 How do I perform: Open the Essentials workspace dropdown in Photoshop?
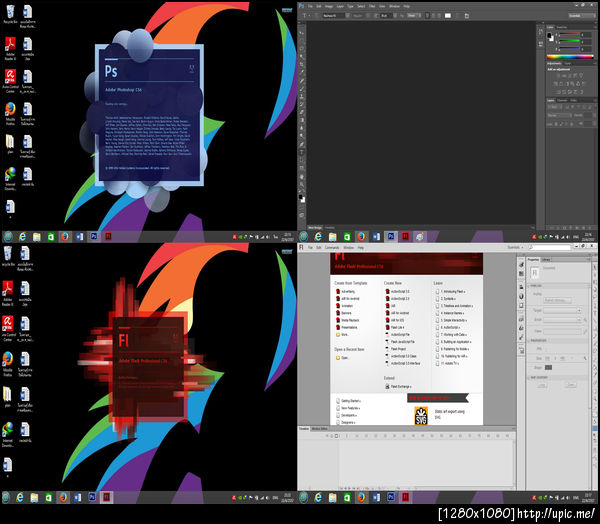(x=581, y=16)
